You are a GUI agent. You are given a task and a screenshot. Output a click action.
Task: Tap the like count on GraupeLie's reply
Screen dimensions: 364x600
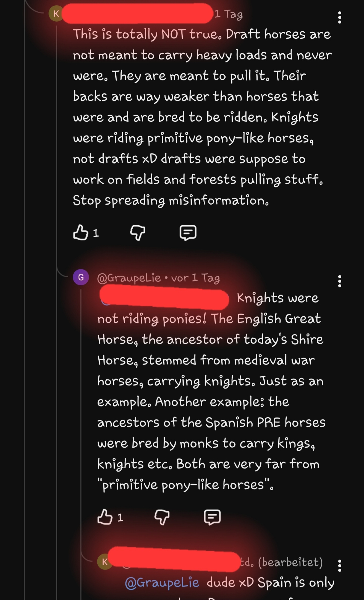coord(120,517)
